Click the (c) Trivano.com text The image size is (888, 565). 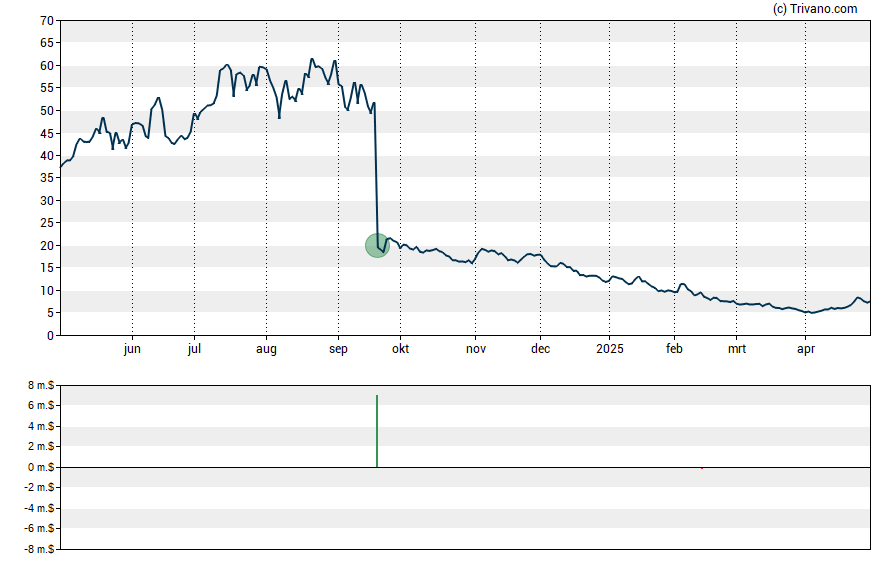click(815, 8)
